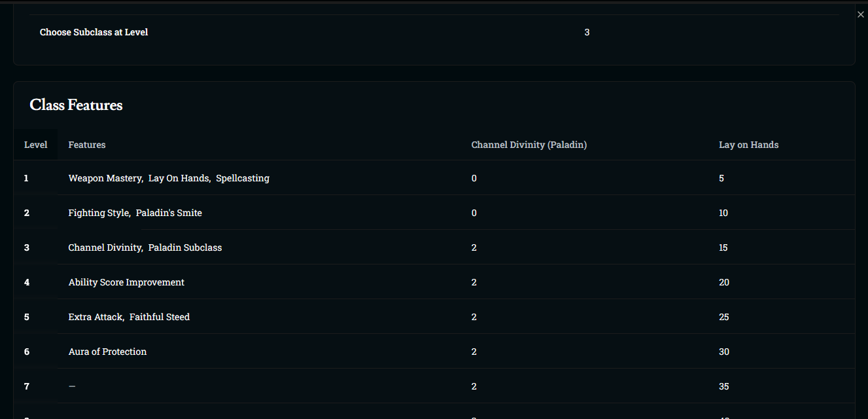Viewport: 868px width, 419px height.
Task: Click the Lay on Hands column header
Action: click(x=749, y=145)
